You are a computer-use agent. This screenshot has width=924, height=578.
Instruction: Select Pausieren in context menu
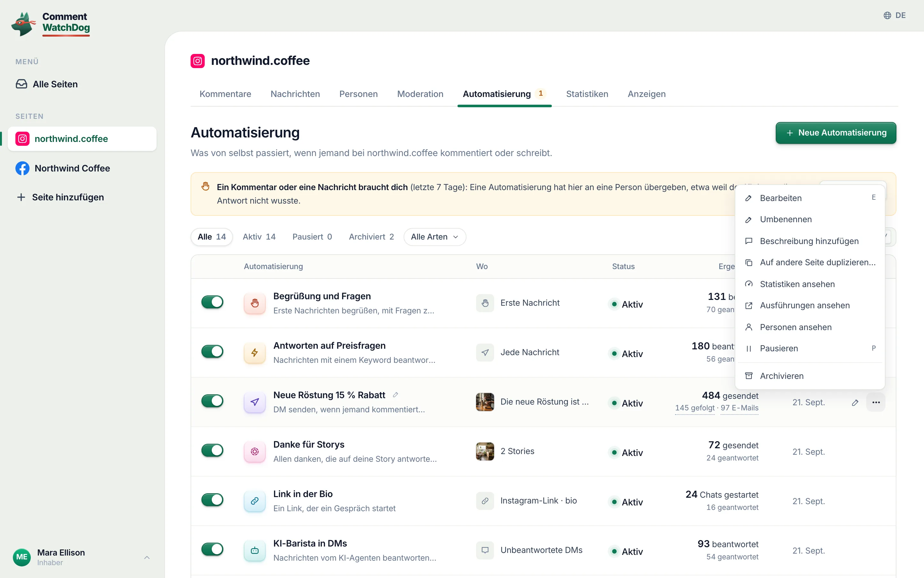(810, 349)
